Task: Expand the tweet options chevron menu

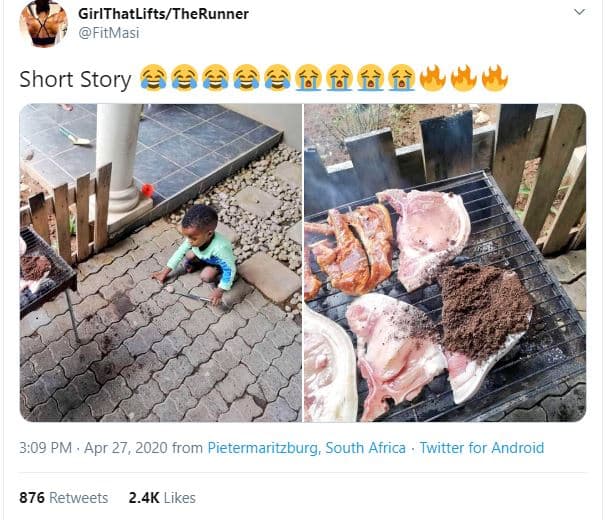Action: [x=580, y=13]
